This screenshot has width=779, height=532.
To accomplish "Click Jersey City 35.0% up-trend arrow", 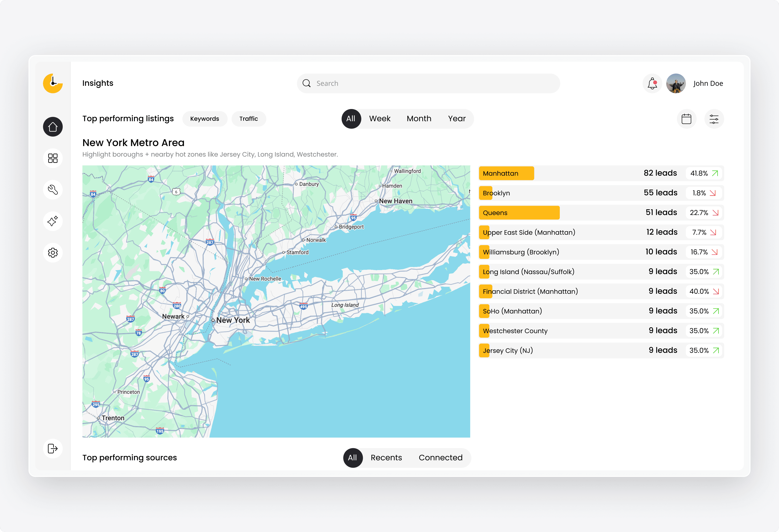I will point(716,350).
